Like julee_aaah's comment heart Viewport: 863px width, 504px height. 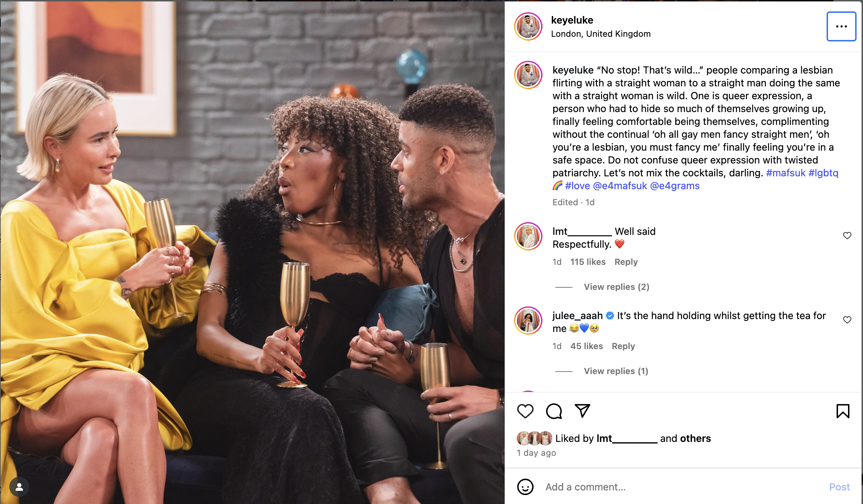(x=847, y=320)
